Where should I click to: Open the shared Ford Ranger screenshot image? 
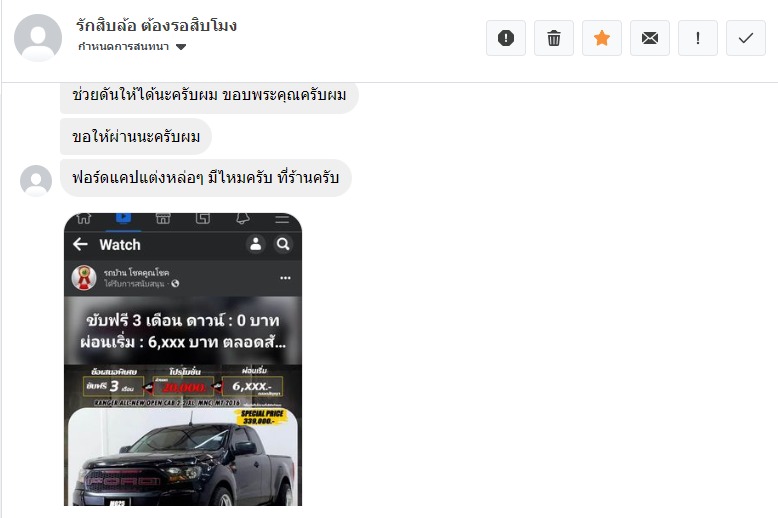click(183, 360)
